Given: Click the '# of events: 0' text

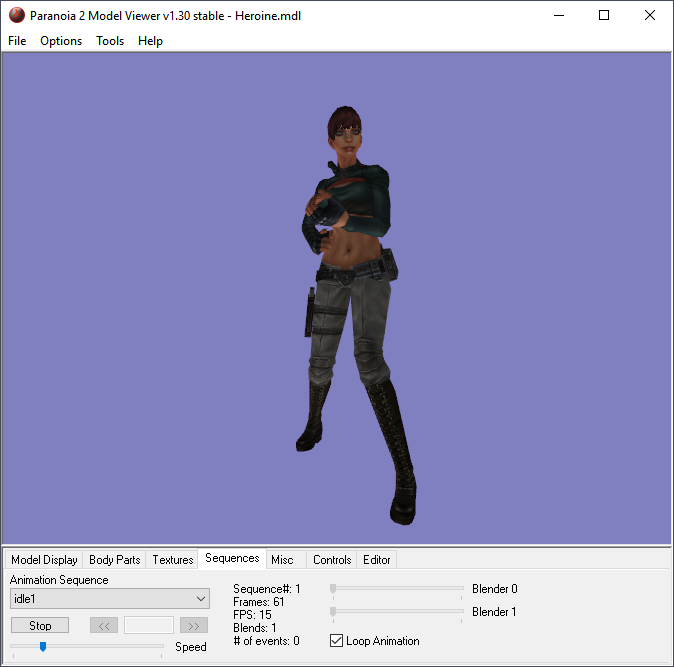Looking at the screenshot, I should pyautogui.click(x=267, y=641).
